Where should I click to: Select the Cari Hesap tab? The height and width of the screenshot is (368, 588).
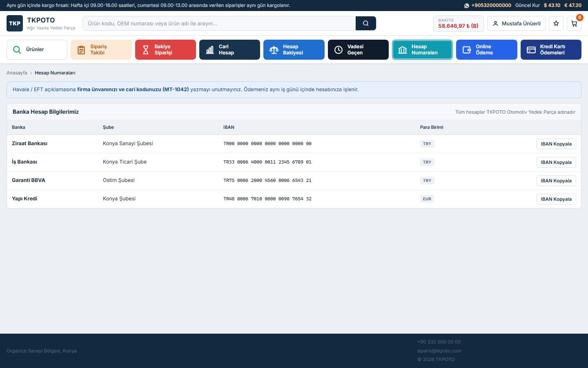coord(229,49)
